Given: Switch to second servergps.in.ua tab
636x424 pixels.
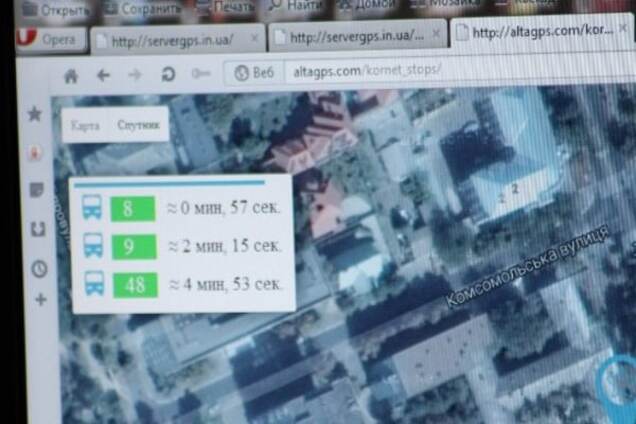Looking at the screenshot, I should [350, 38].
